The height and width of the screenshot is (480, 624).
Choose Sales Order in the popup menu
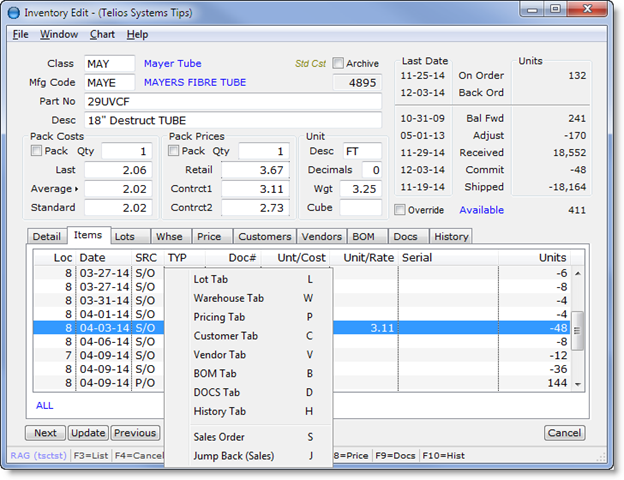coord(218,437)
